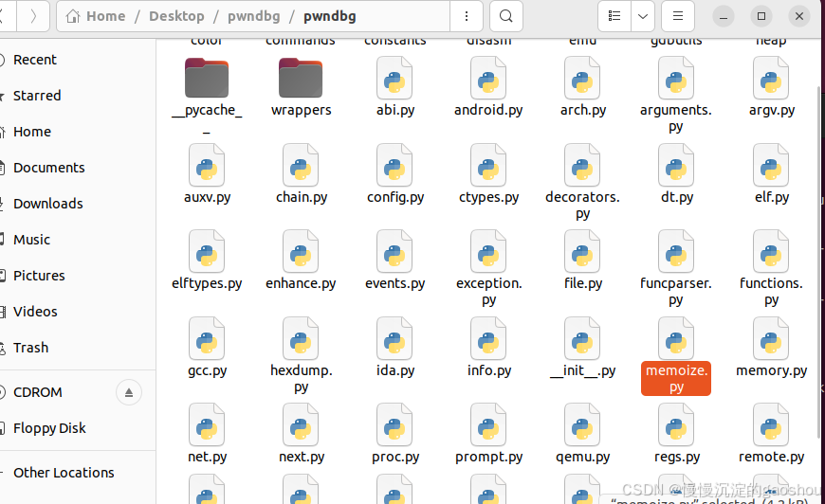Image resolution: width=825 pixels, height=504 pixels.
Task: Select the decorators.py file icon
Action: [582, 165]
